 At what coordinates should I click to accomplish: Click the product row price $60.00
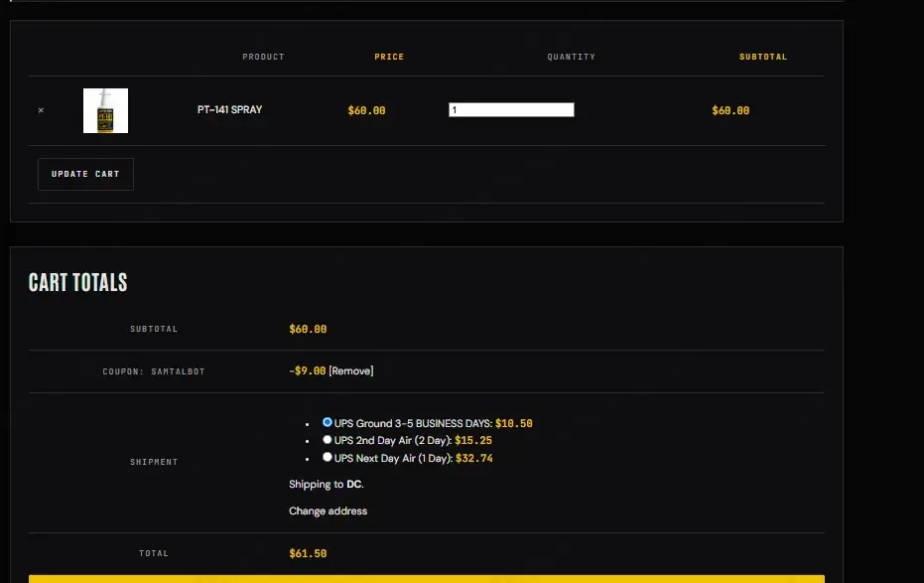[366, 110]
